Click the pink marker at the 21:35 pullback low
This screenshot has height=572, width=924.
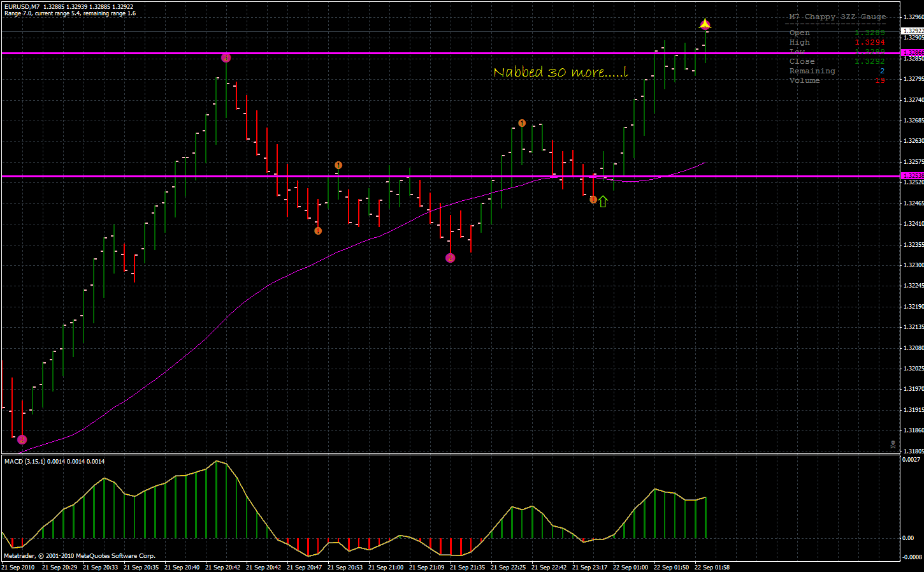click(x=451, y=258)
